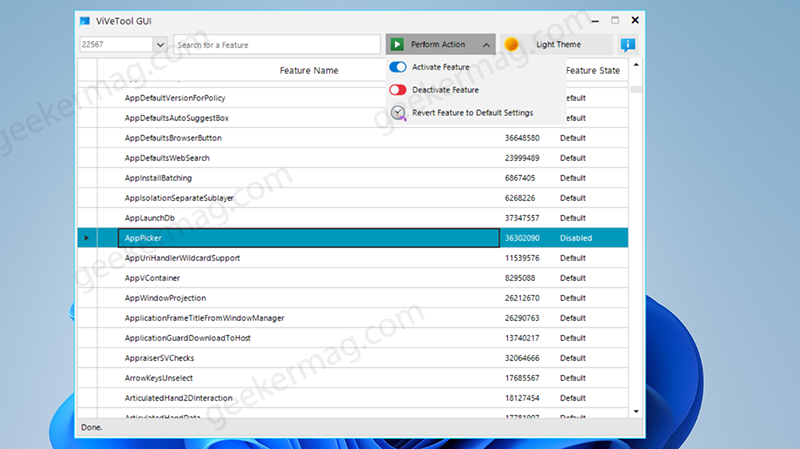Open the blue info About icon
The height and width of the screenshot is (449, 800).
(x=628, y=44)
